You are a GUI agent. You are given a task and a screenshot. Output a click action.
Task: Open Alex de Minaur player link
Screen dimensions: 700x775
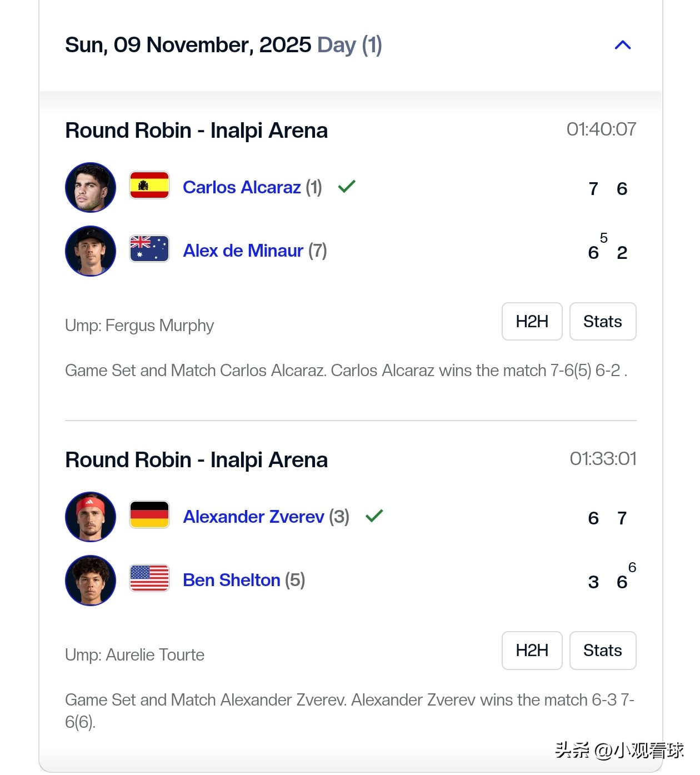pyautogui.click(x=243, y=251)
